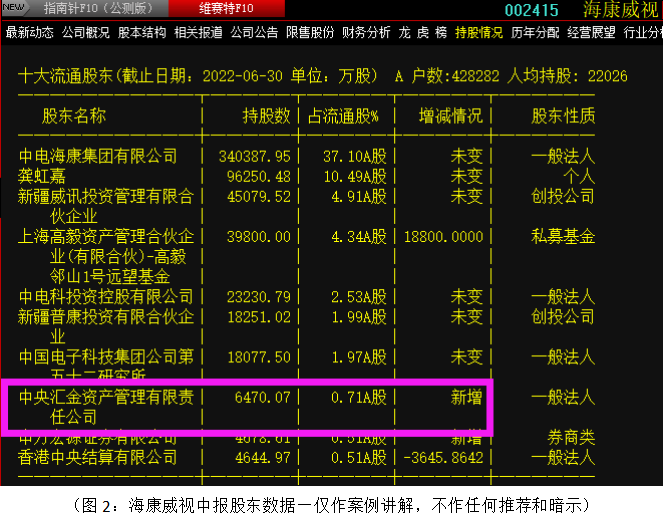Viewport: 663px width, 520px height.
Task: Select shareholder 新疆普康投资有限合伙企业
Action: (106, 326)
